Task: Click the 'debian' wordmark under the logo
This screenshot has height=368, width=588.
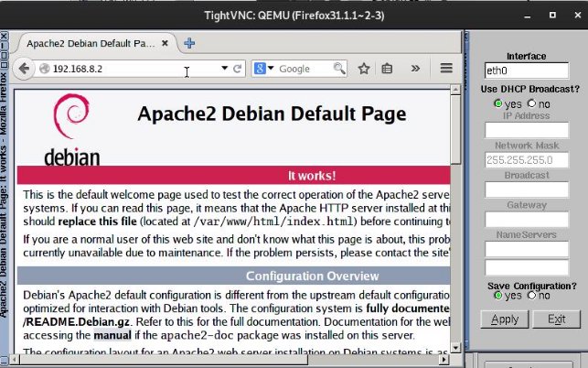Action: [x=72, y=157]
